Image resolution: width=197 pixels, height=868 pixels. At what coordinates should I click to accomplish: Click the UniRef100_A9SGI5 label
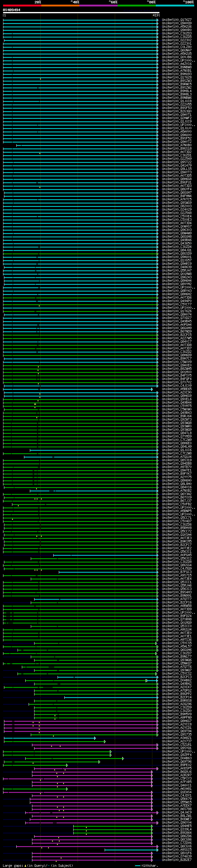pos(176,850)
